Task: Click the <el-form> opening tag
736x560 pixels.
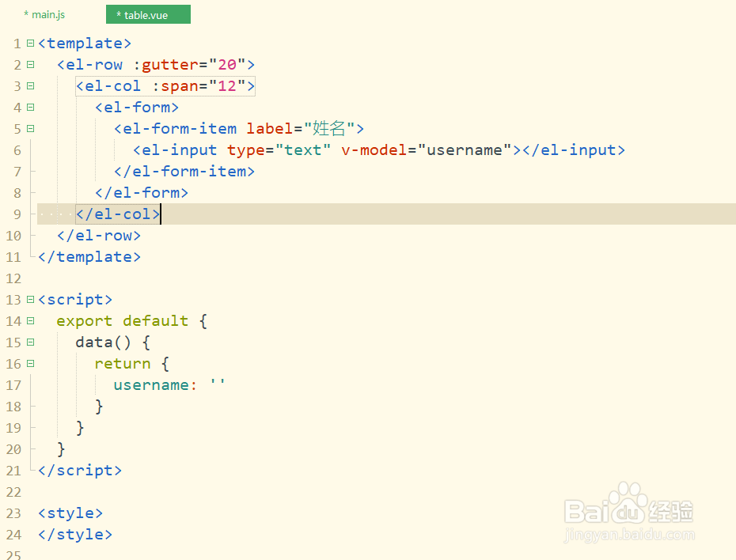Action: pyautogui.click(x=137, y=108)
